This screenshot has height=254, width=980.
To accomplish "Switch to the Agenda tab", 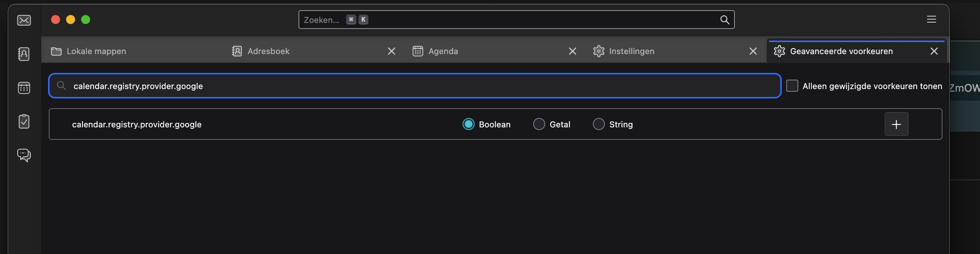I will pos(443,51).
